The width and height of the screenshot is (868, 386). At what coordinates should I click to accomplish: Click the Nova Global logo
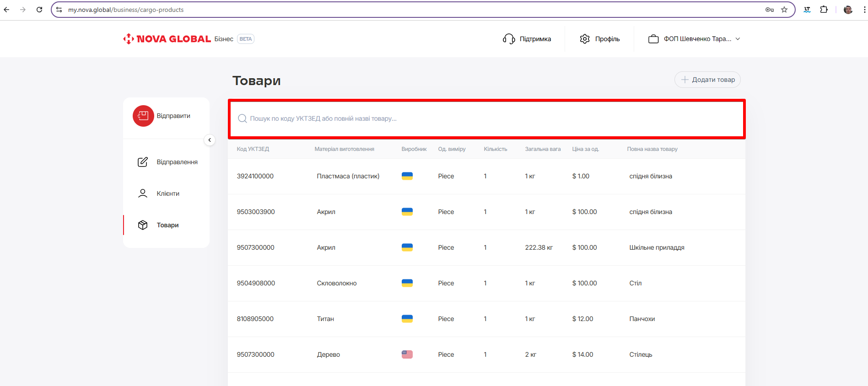click(x=167, y=39)
